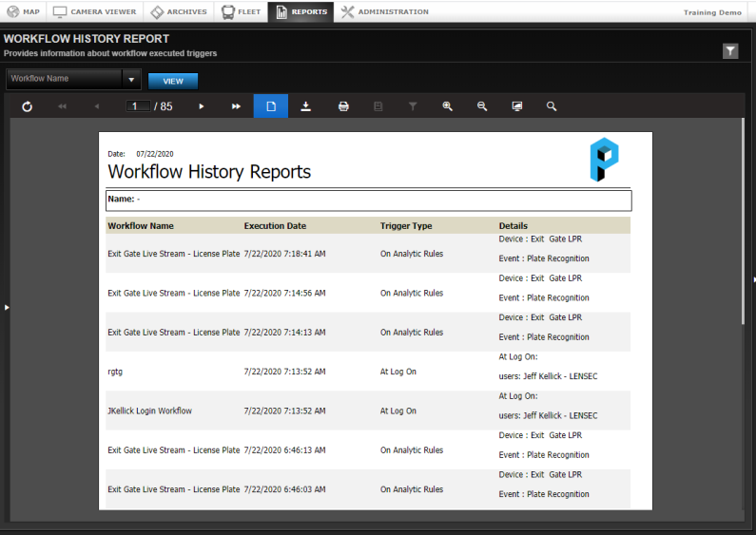The height and width of the screenshot is (535, 756).
Task: Click the refresh report icon
Action: (x=27, y=106)
